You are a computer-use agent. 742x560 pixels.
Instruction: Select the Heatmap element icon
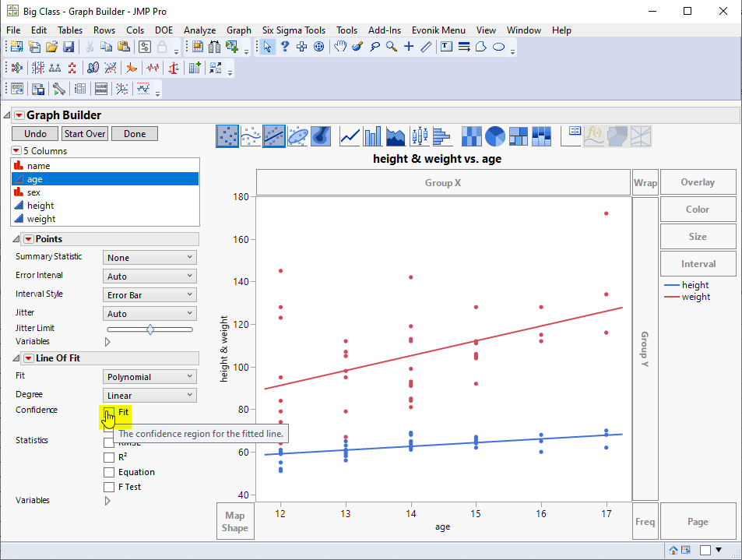pyautogui.click(x=471, y=136)
